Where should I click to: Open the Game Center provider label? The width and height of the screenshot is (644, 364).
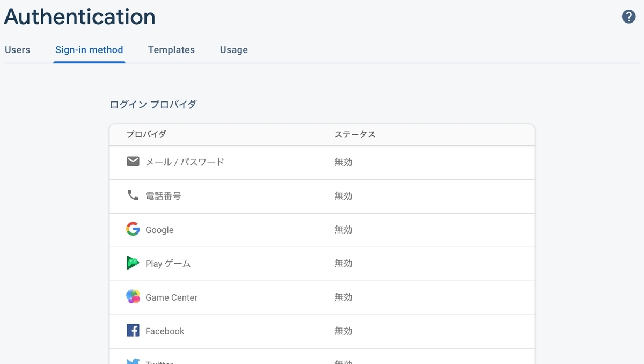tap(171, 297)
